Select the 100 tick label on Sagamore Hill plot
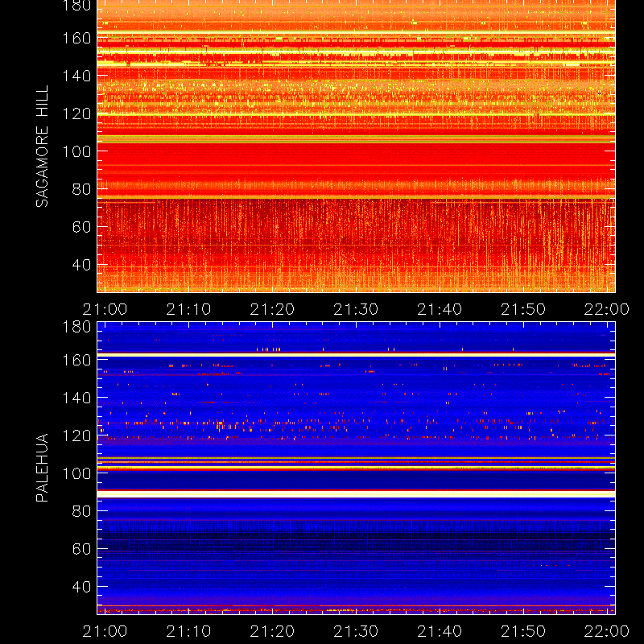Screen dimensions: 644x644 click(x=76, y=151)
